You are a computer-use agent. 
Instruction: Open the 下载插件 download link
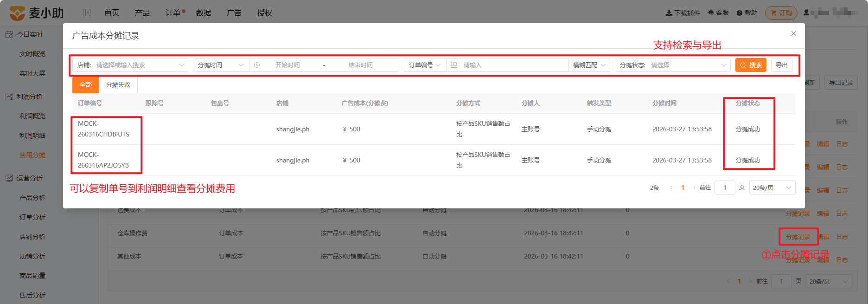coord(683,13)
